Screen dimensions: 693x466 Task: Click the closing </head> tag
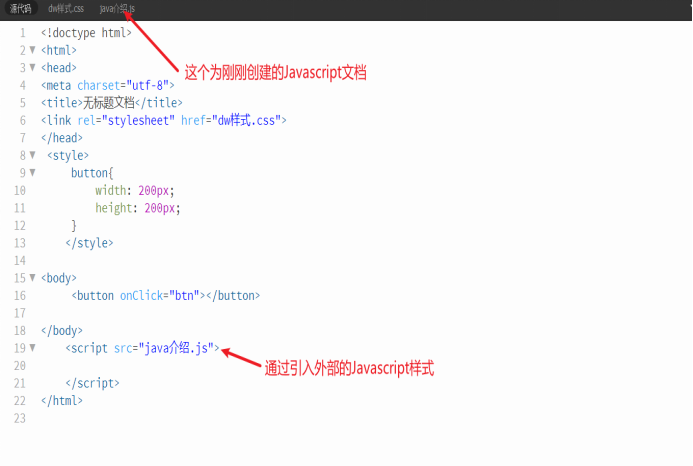click(x=62, y=138)
